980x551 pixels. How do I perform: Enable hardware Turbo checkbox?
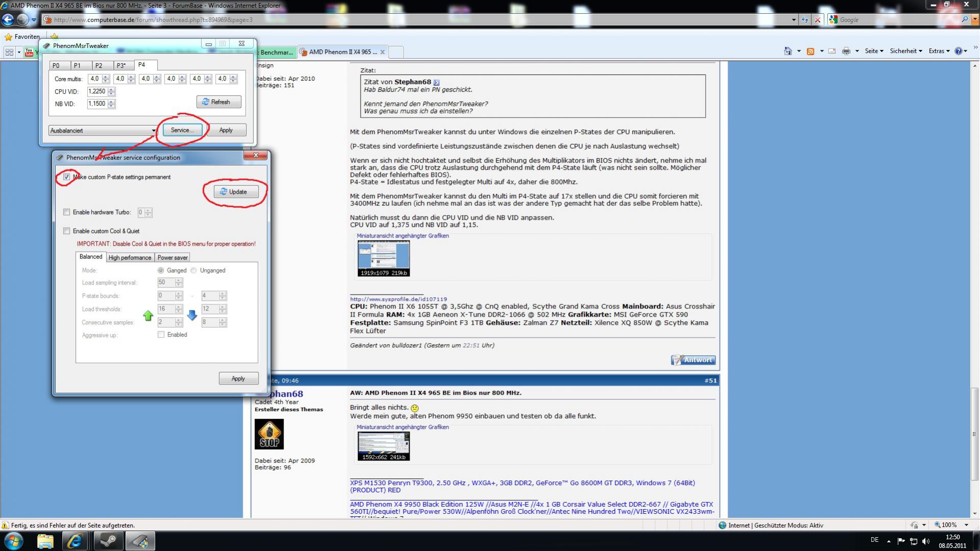(x=66, y=212)
